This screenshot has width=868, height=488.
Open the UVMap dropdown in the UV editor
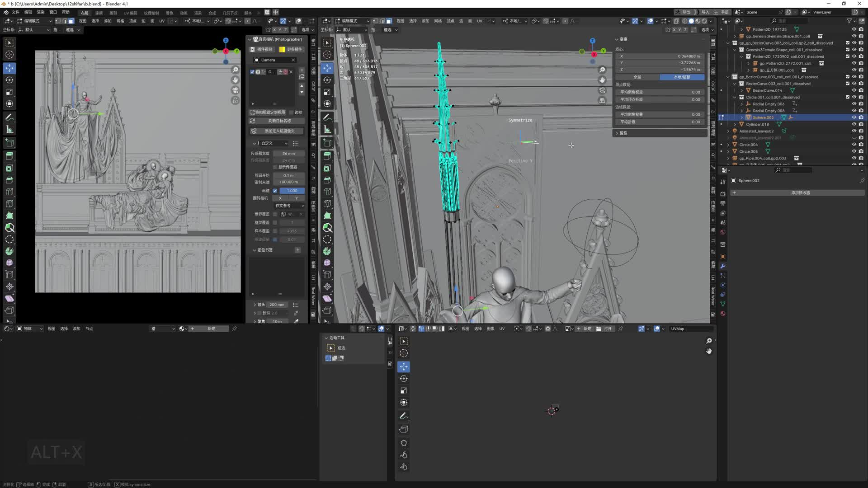691,328
